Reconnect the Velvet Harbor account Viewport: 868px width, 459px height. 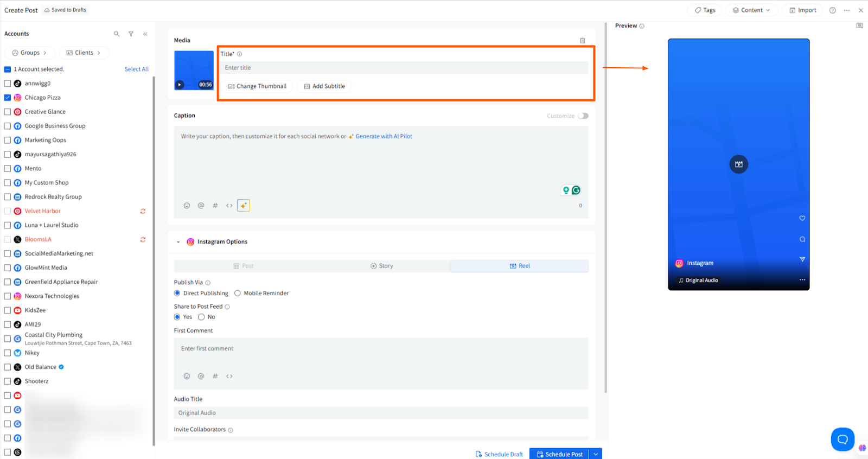[143, 211]
